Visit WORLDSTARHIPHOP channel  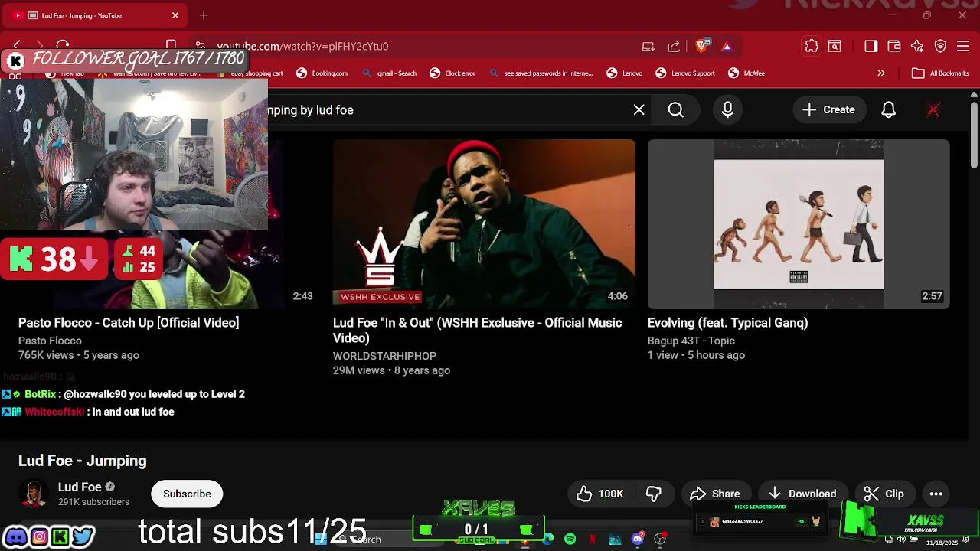(x=384, y=356)
